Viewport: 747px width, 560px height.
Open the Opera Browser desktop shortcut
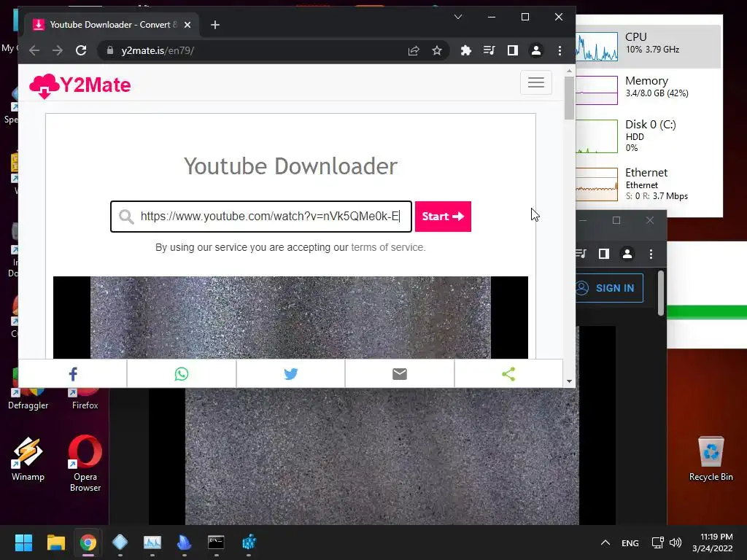tap(85, 463)
